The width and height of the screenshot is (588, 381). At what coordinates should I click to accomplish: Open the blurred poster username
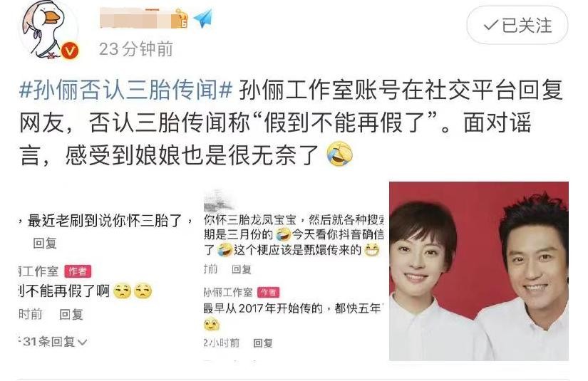pos(135,19)
